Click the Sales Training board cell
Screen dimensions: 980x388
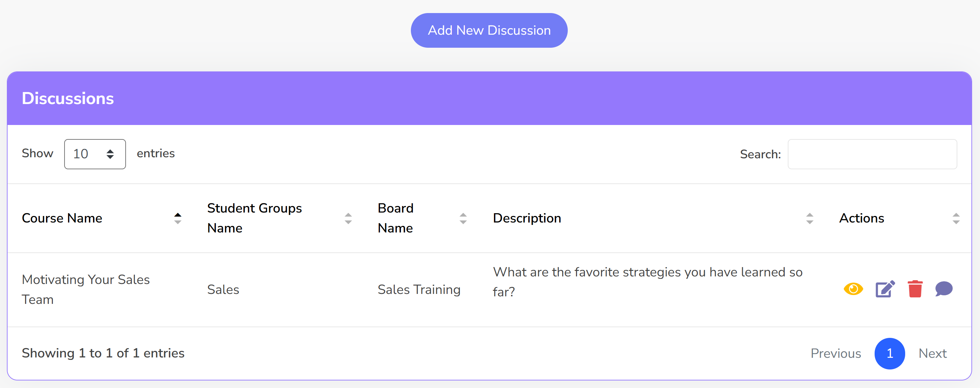[x=419, y=289]
